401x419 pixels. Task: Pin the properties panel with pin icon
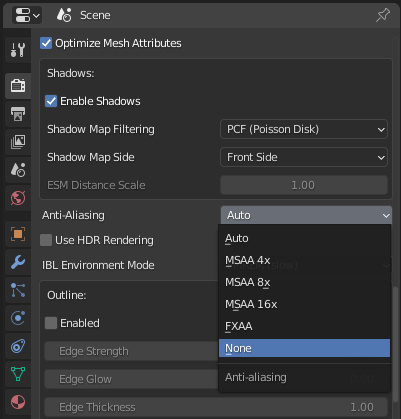point(383,15)
